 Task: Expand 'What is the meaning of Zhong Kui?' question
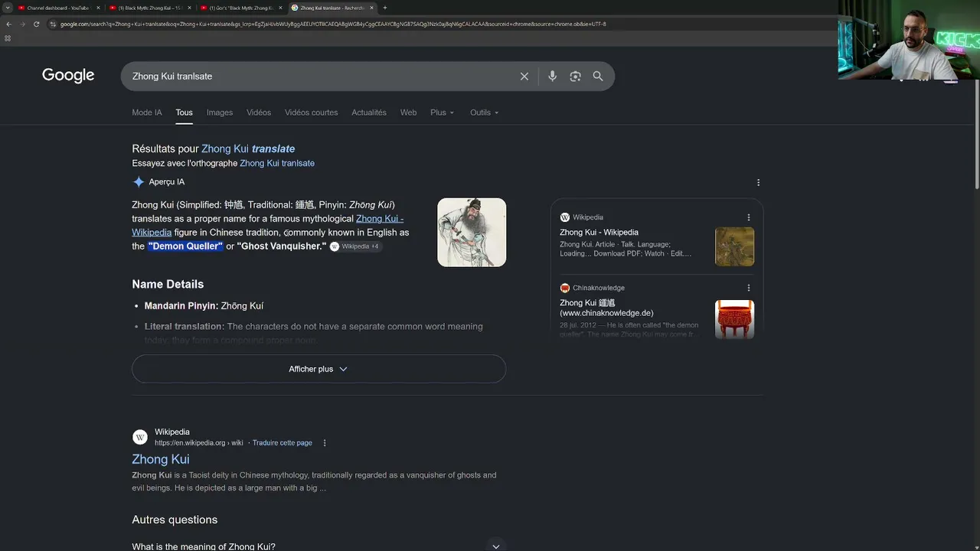pyautogui.click(x=318, y=546)
